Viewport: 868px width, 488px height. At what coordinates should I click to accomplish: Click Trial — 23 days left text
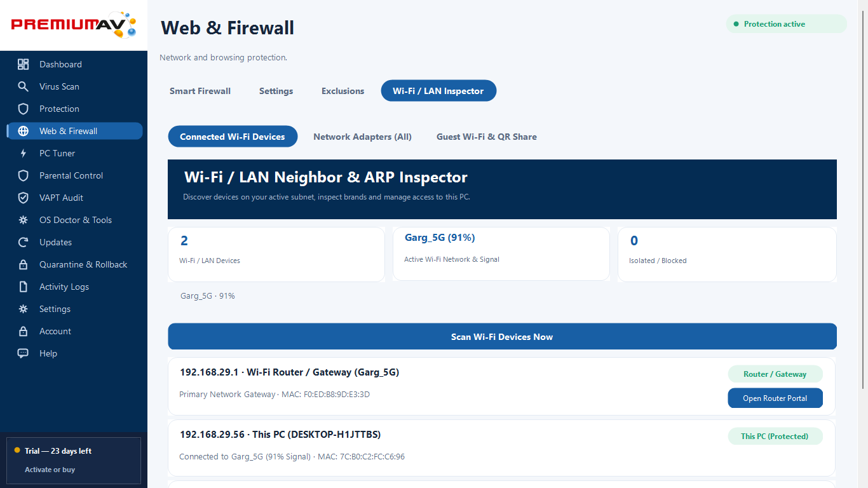click(58, 451)
